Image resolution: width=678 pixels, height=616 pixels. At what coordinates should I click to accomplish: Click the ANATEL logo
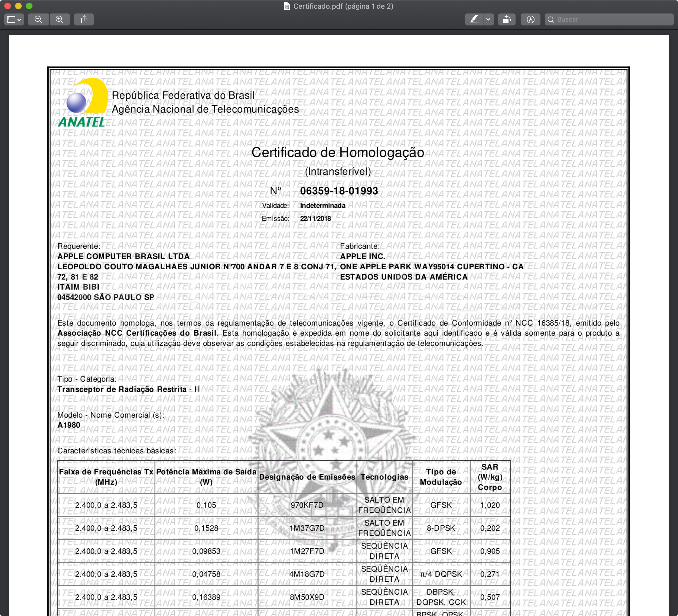point(83,103)
